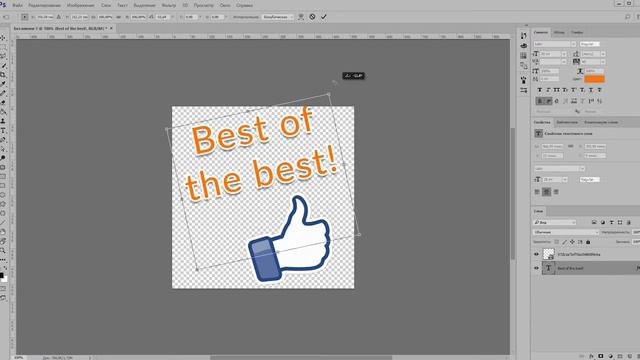Select the Crop tool

click(3, 75)
